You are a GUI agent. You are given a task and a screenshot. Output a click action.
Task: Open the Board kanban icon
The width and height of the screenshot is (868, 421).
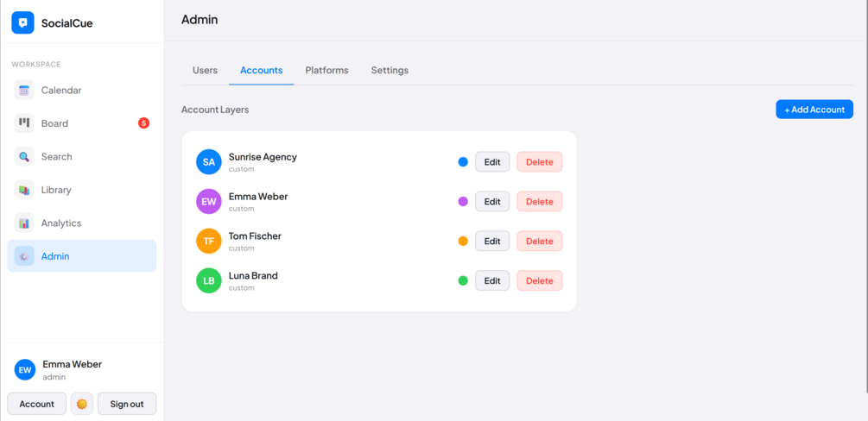pyautogui.click(x=24, y=123)
